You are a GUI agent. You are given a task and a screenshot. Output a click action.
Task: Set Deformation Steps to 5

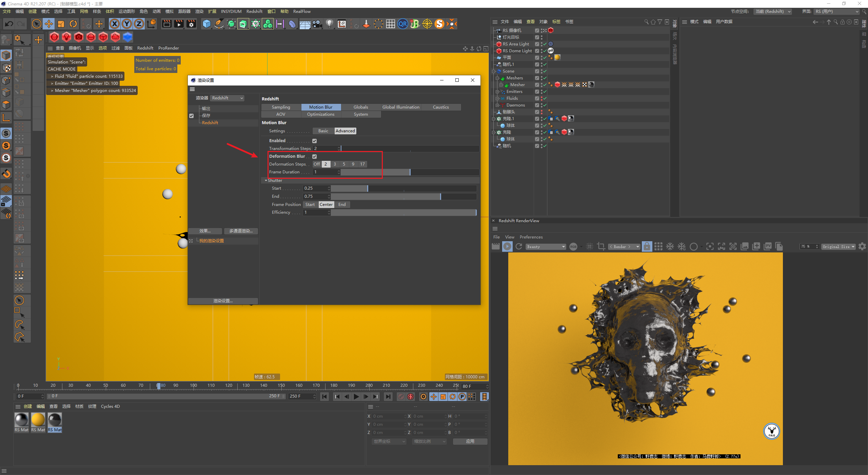tap(344, 164)
